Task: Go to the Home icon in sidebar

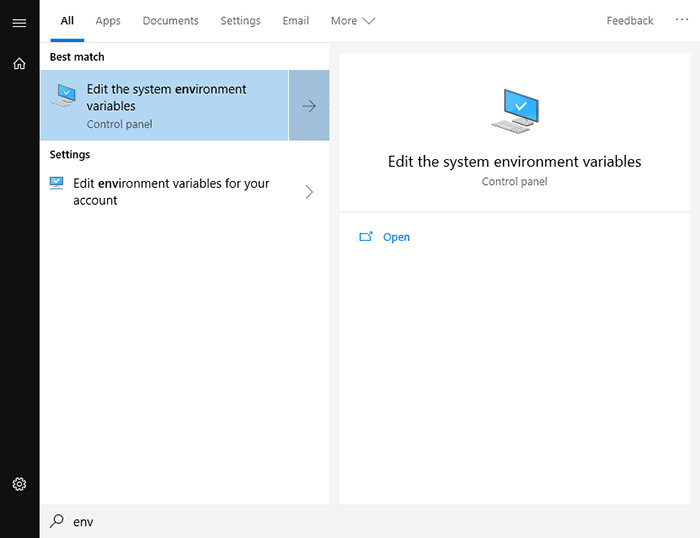Action: pos(19,63)
